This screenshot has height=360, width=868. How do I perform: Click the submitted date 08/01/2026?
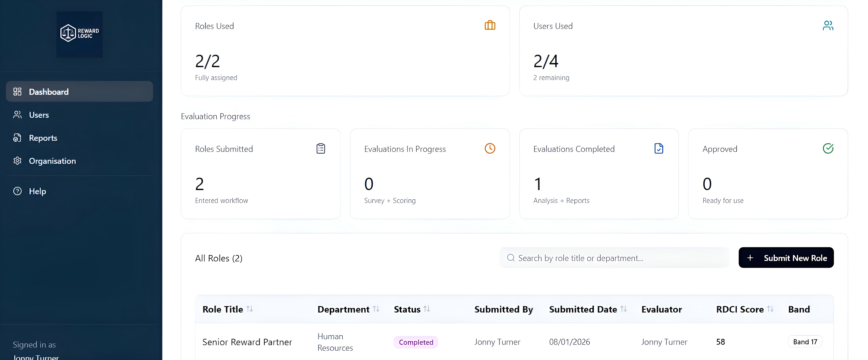coord(569,342)
